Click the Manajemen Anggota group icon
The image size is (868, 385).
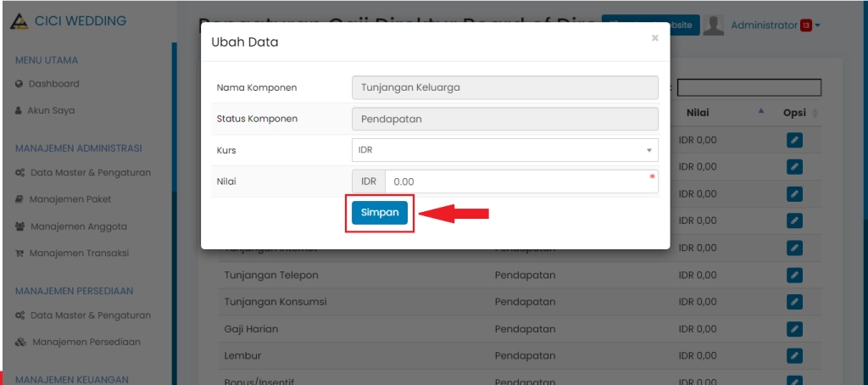20,226
